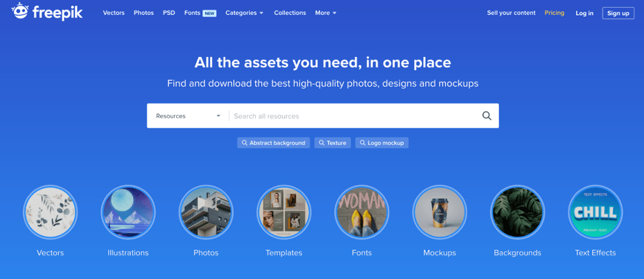The image size is (644, 279).
Task: Open the Templates category circle
Action: tap(283, 212)
